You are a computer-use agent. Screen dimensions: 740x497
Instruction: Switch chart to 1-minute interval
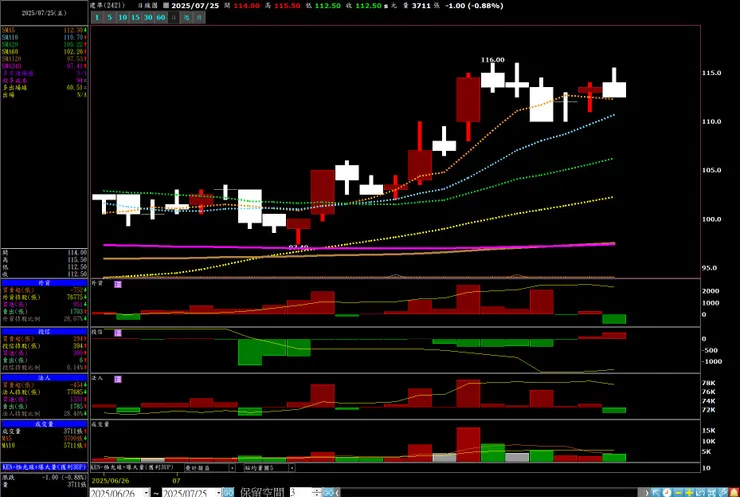(x=97, y=17)
